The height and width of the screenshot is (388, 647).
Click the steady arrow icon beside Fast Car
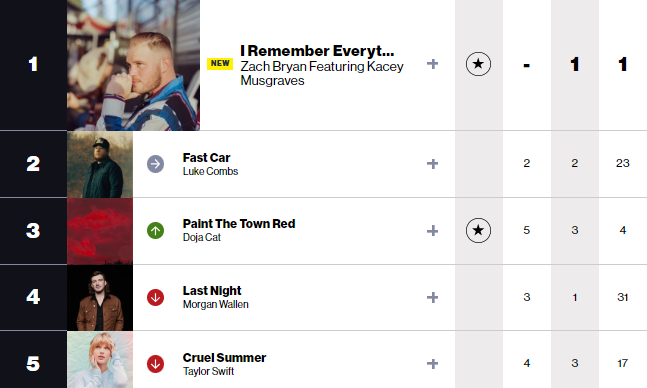(156, 164)
